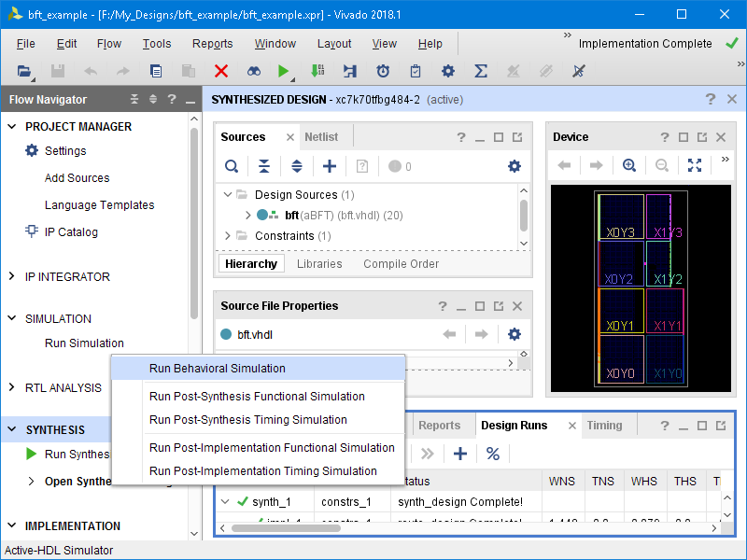Float the Sources panel
This screenshot has height=560, width=747.
coord(517,137)
